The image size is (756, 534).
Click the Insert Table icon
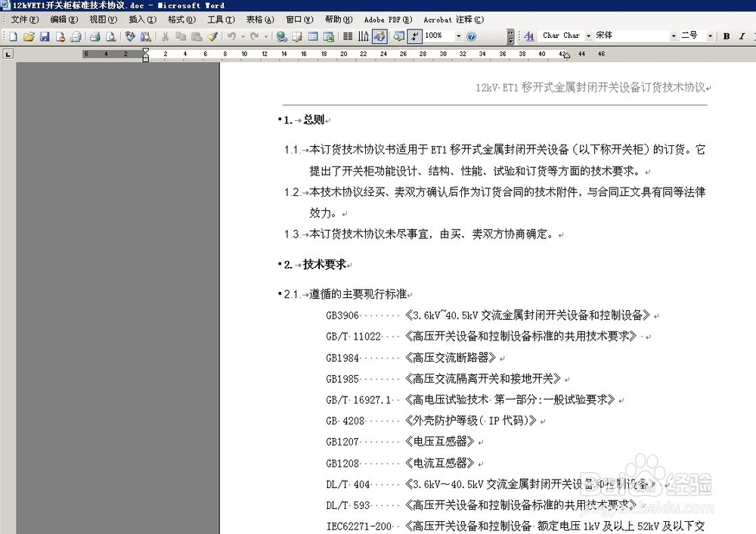tap(313, 36)
